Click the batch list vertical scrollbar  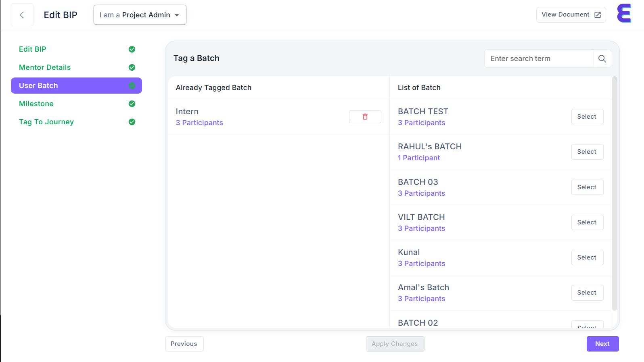[x=614, y=194]
